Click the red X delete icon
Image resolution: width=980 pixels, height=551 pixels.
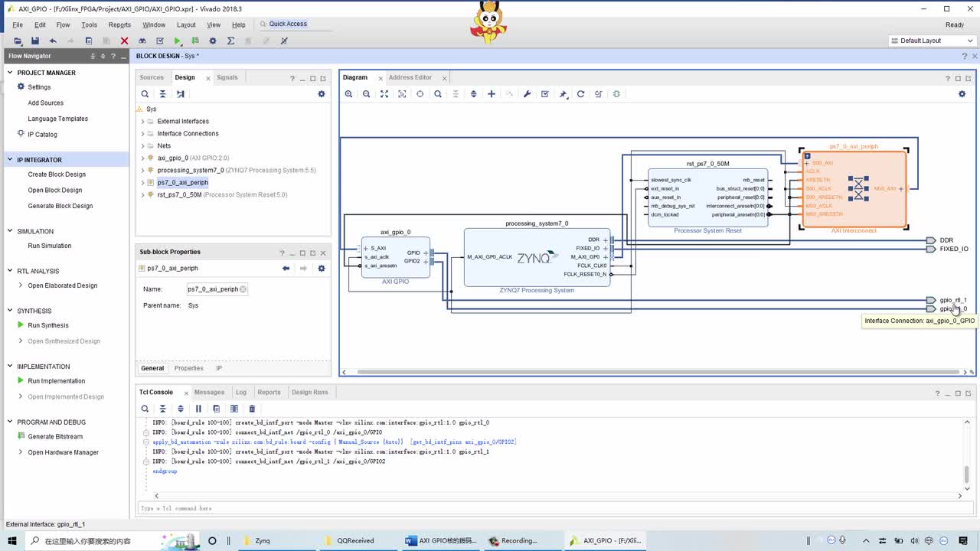coord(124,41)
